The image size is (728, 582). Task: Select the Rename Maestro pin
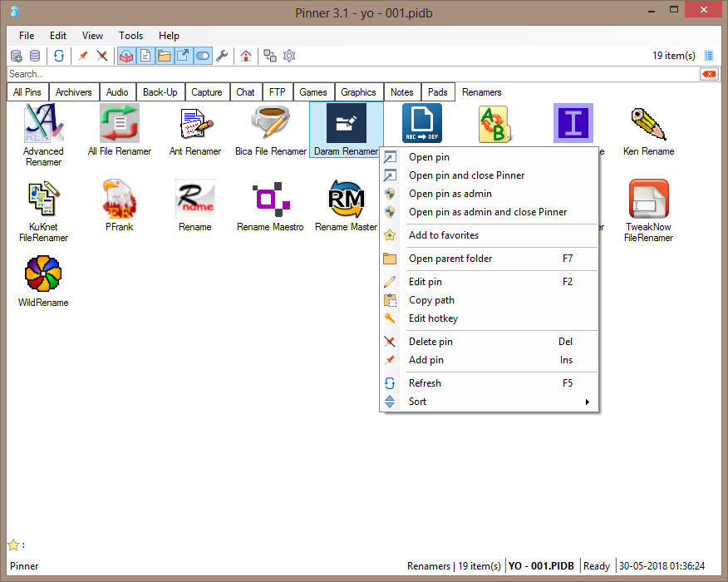coord(270,205)
